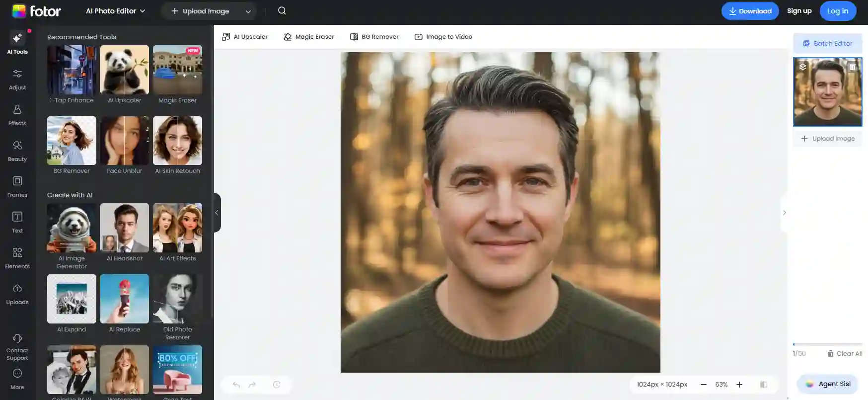Select the Face Unblur tool thumbnail
The height and width of the screenshot is (400, 868).
pos(125,141)
